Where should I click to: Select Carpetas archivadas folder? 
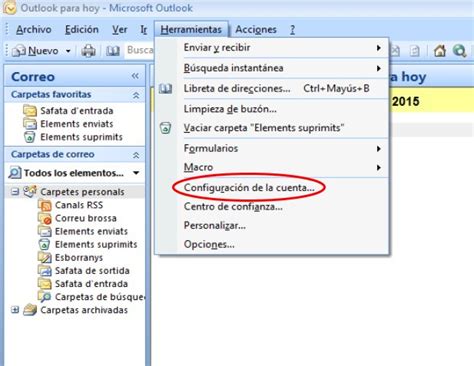point(84,310)
